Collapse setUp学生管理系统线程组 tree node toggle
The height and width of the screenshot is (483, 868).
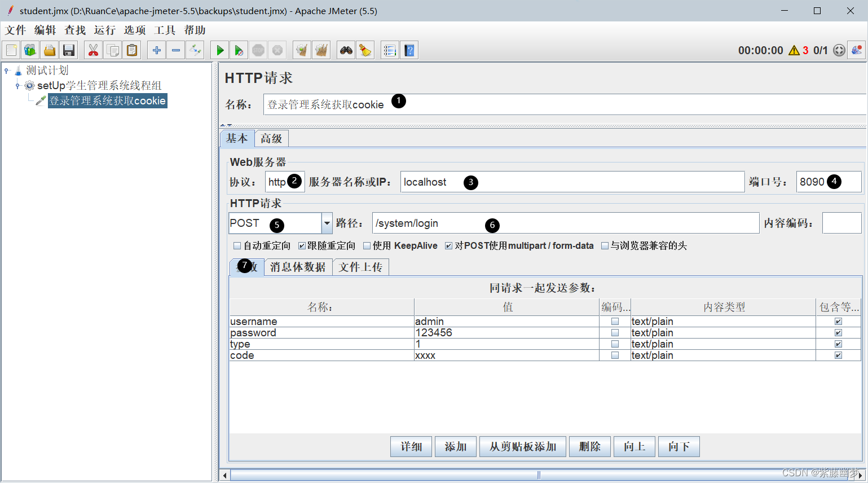[17, 86]
